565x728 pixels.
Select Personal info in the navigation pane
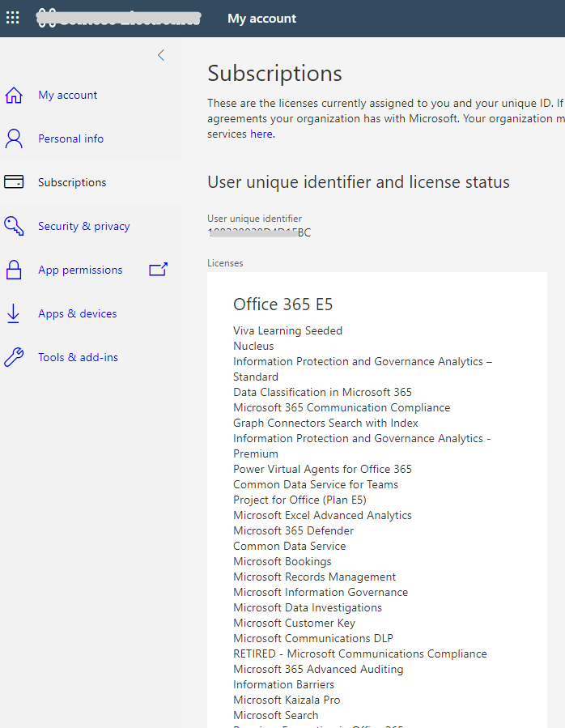70,138
